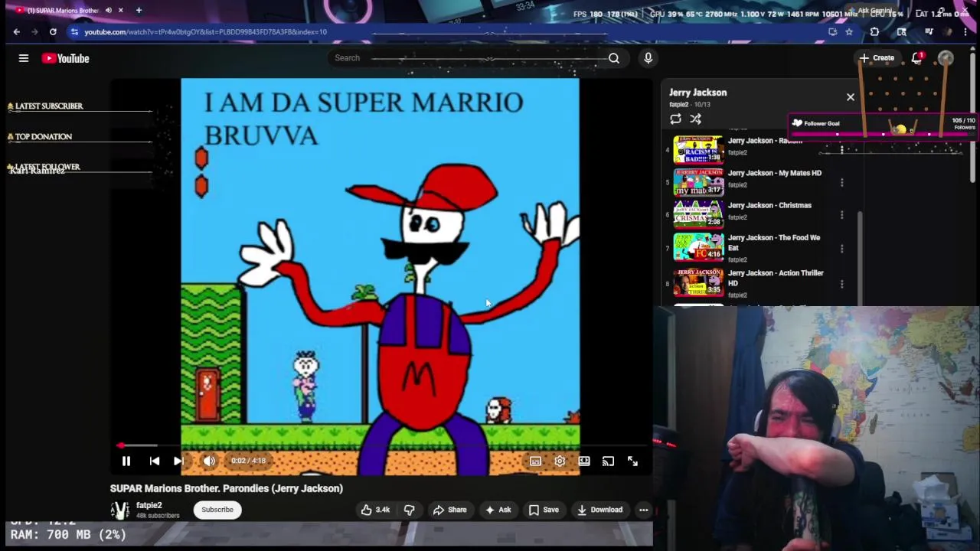Enter full screen mode
Viewport: 980px width, 551px height.
(632, 461)
